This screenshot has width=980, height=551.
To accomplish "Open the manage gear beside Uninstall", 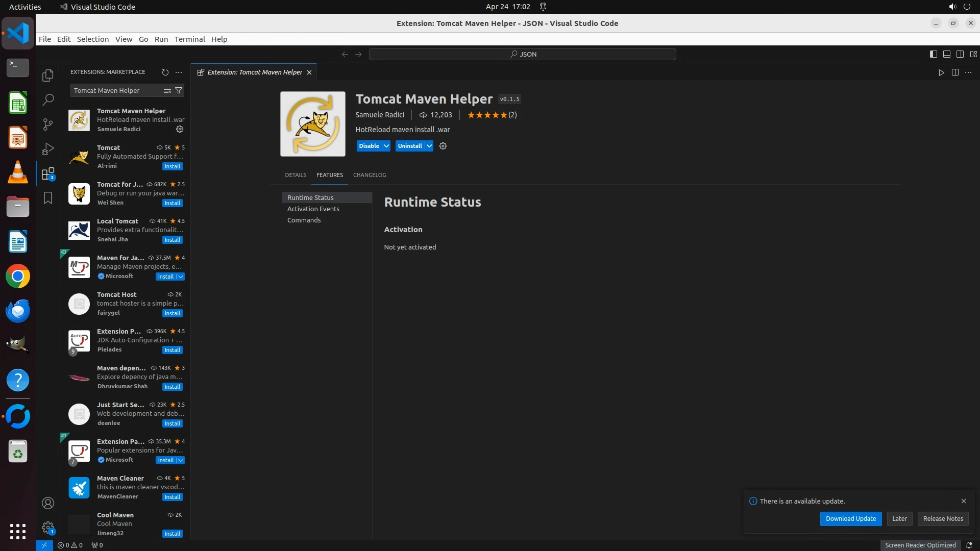I will pyautogui.click(x=443, y=146).
